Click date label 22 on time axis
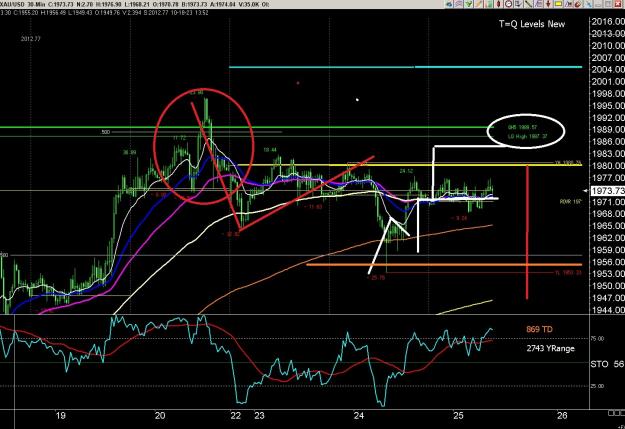 click(x=236, y=416)
